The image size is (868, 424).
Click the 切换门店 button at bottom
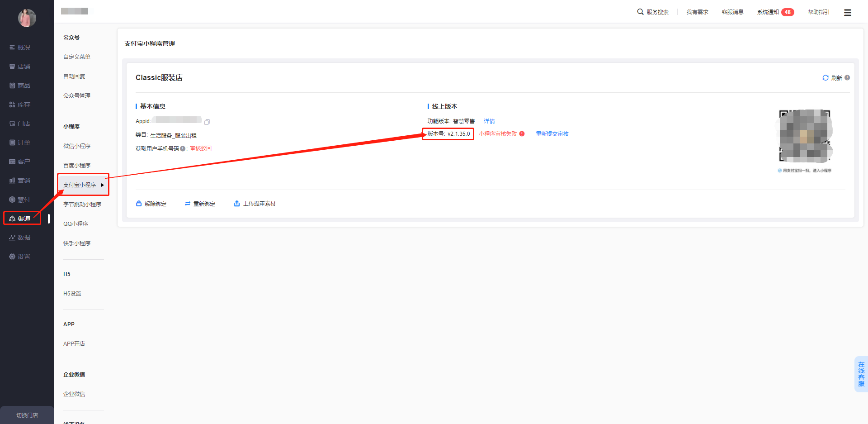pos(27,415)
